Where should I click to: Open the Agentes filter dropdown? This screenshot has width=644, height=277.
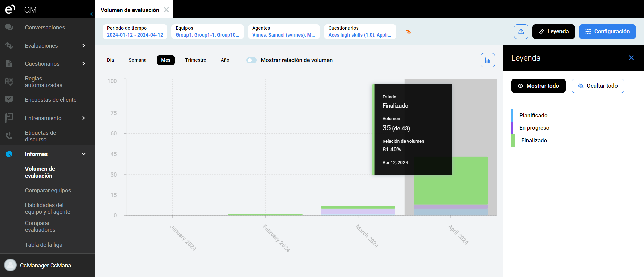point(284,31)
